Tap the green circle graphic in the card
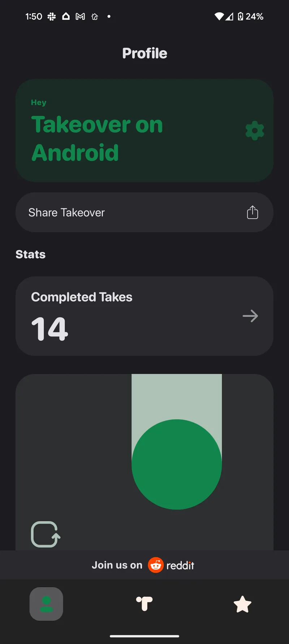Screen dimensions: 289x644 177,464
